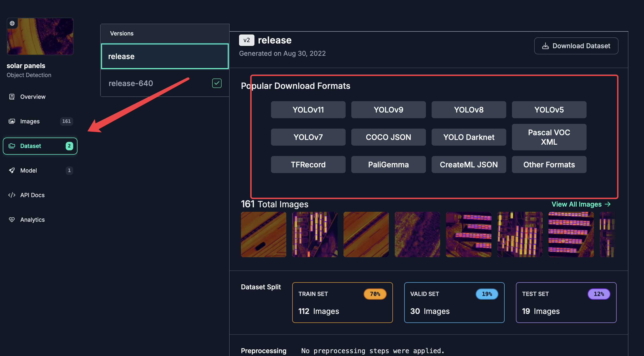Choose the COCO JSON download format
The height and width of the screenshot is (356, 644).
coord(388,137)
